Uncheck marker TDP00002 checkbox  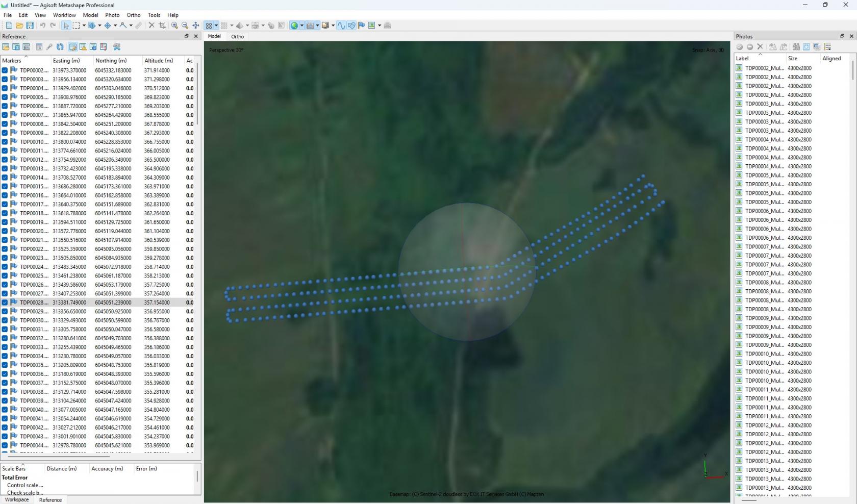(x=5, y=70)
